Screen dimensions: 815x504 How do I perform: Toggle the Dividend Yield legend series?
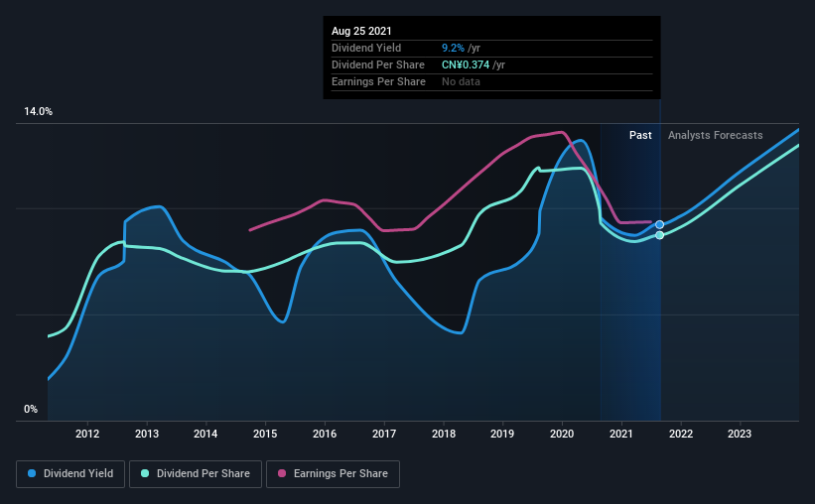pyautogui.click(x=70, y=474)
